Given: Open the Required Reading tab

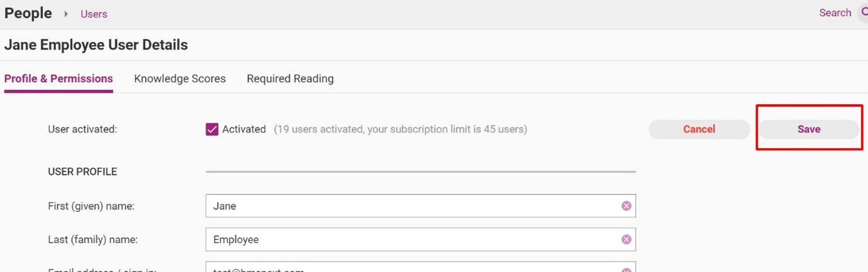Looking at the screenshot, I should 290,79.
